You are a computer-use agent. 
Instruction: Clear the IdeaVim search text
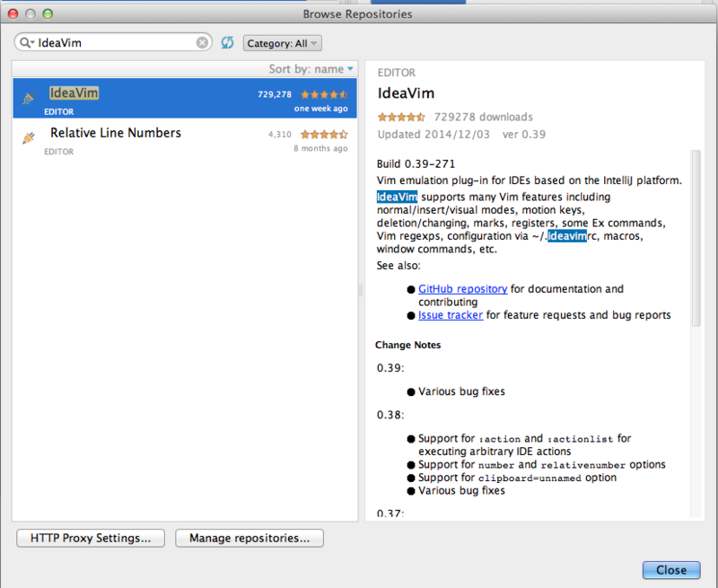(x=202, y=42)
